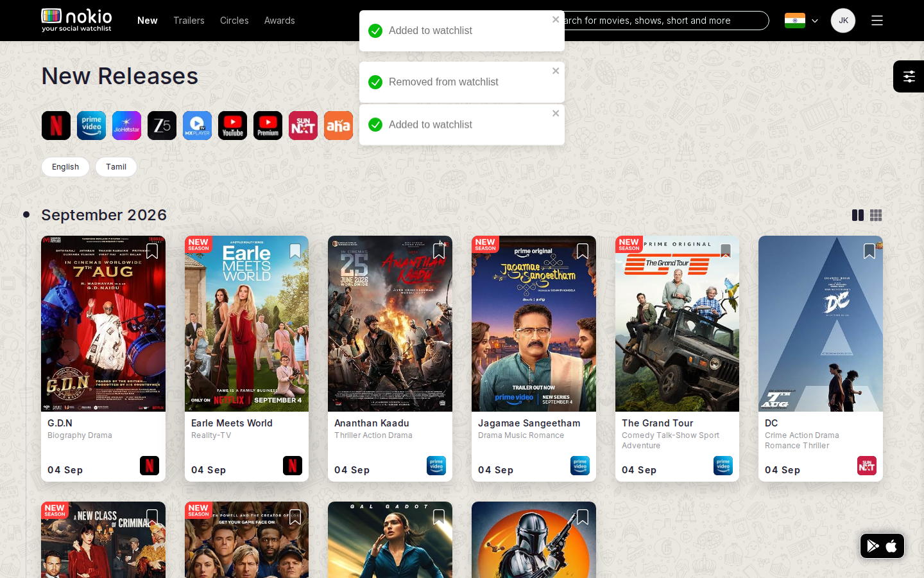Viewport: 924px width, 578px height.
Task: Filter by Prime Video service
Action: (91, 125)
